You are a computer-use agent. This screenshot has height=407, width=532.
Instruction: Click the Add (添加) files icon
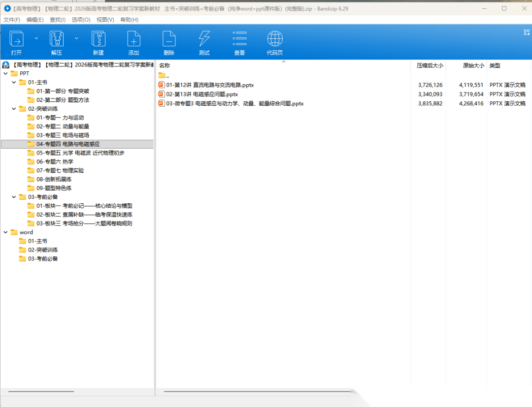(x=133, y=39)
